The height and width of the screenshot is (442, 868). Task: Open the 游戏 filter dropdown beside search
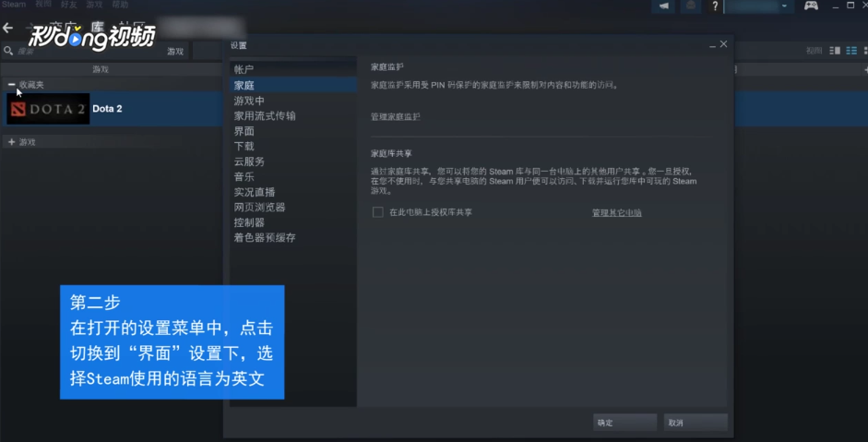[x=175, y=52]
